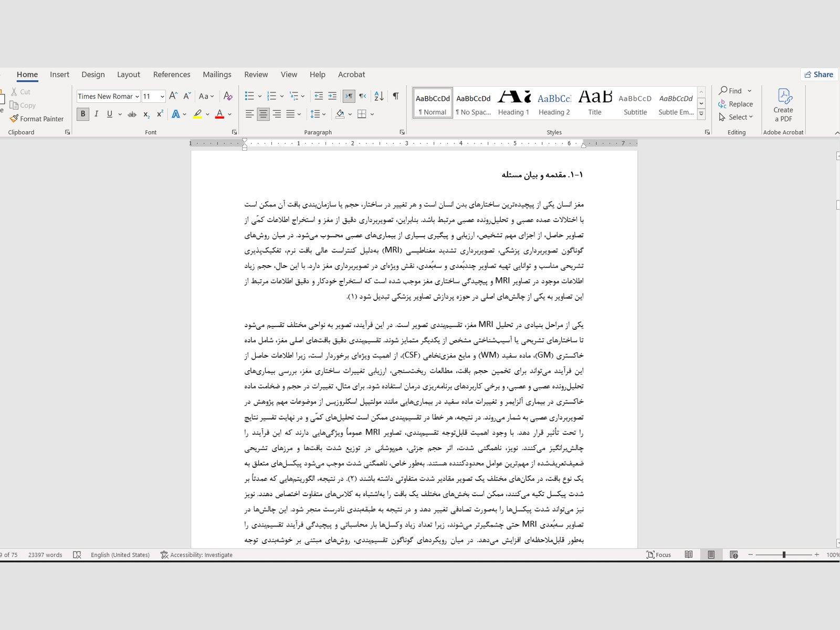Image resolution: width=840 pixels, height=630 pixels.
Task: Open the Insert ribbon tab
Action: pyautogui.click(x=59, y=75)
